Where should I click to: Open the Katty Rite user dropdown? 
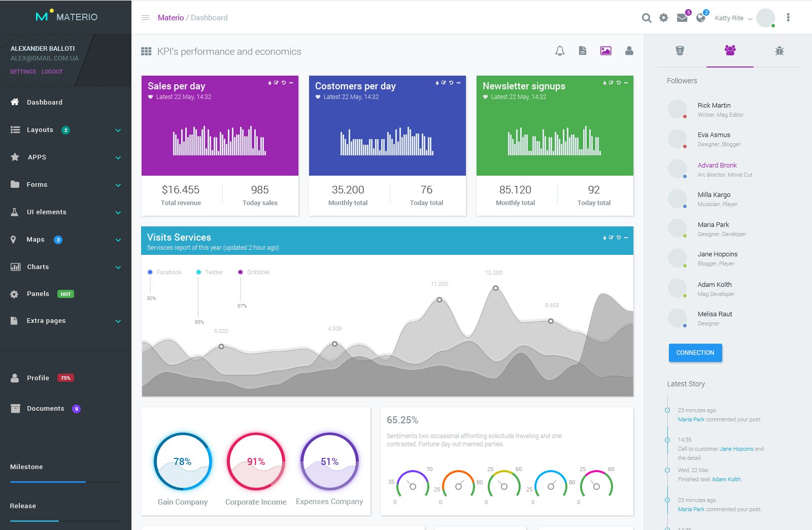click(733, 18)
